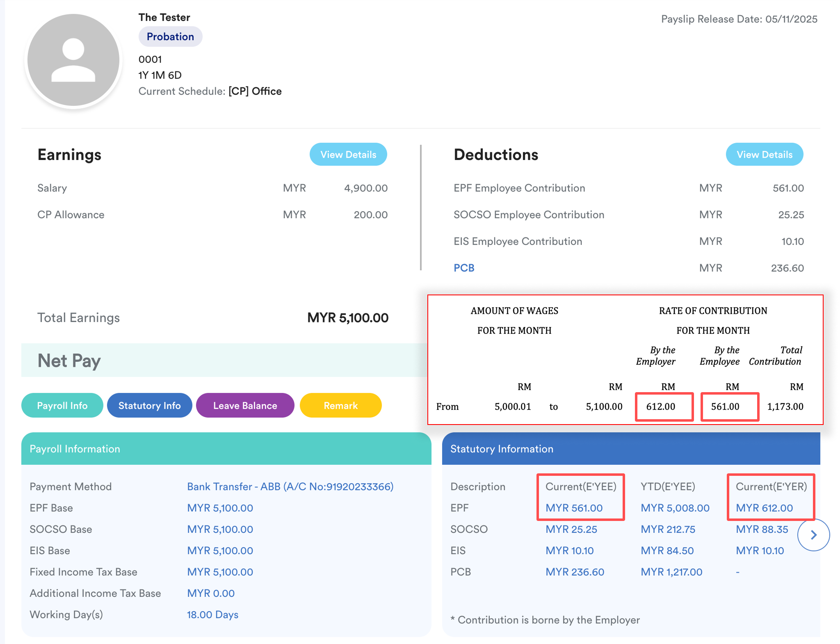Click the Current(E'YER) EPF value MYR 612.00

pyautogui.click(x=764, y=508)
